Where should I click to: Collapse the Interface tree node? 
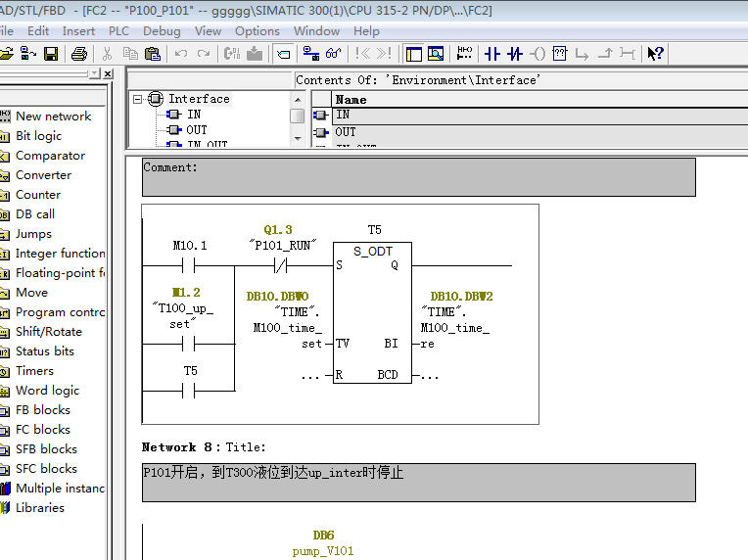coord(138,99)
